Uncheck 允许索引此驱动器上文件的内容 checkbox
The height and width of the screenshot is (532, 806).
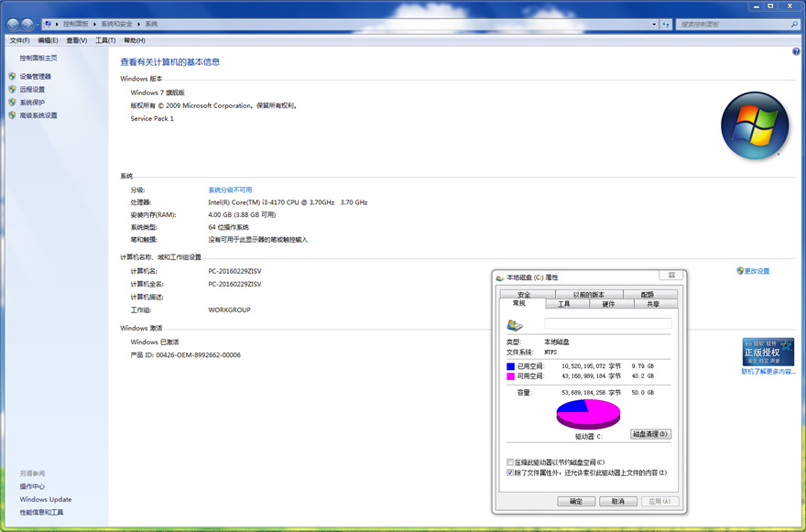510,472
